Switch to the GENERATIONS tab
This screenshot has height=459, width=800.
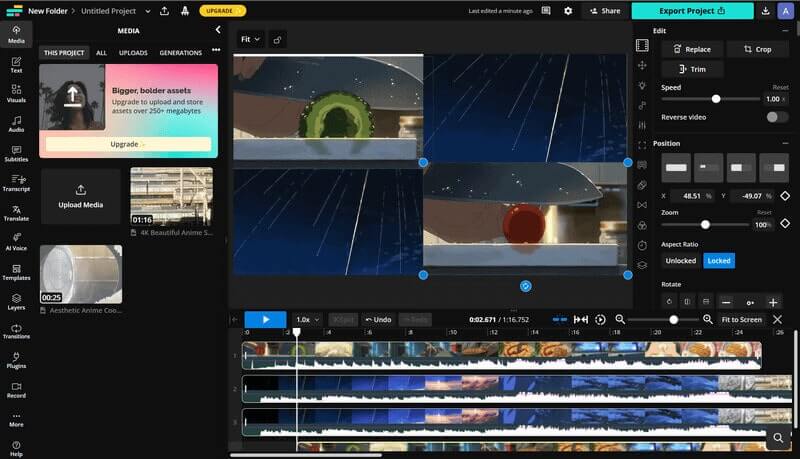pyautogui.click(x=180, y=52)
